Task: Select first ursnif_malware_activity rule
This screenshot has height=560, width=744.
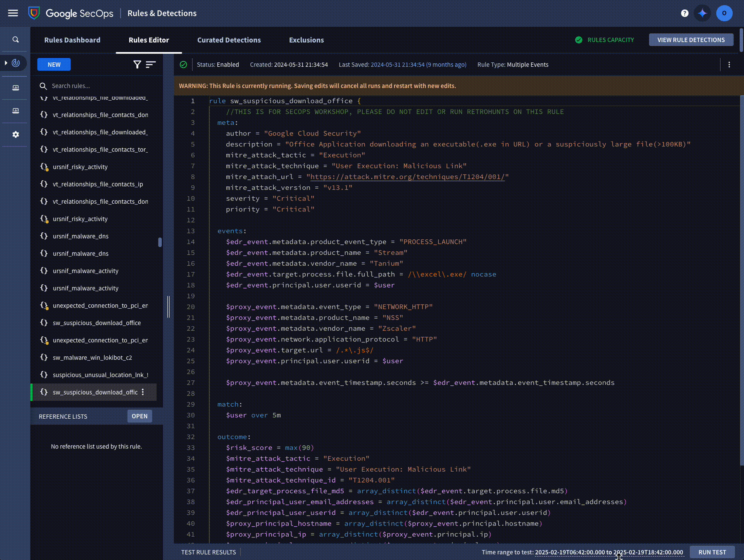Action: click(85, 271)
